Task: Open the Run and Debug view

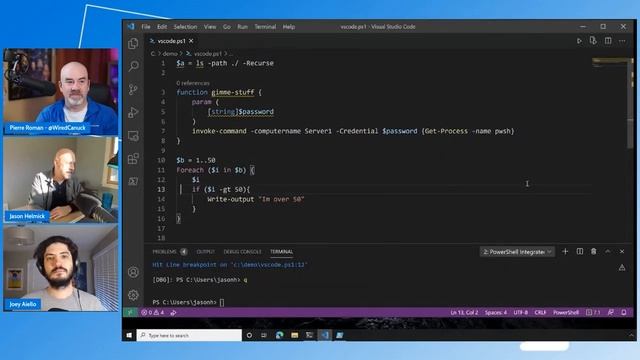Action: pyautogui.click(x=133, y=112)
